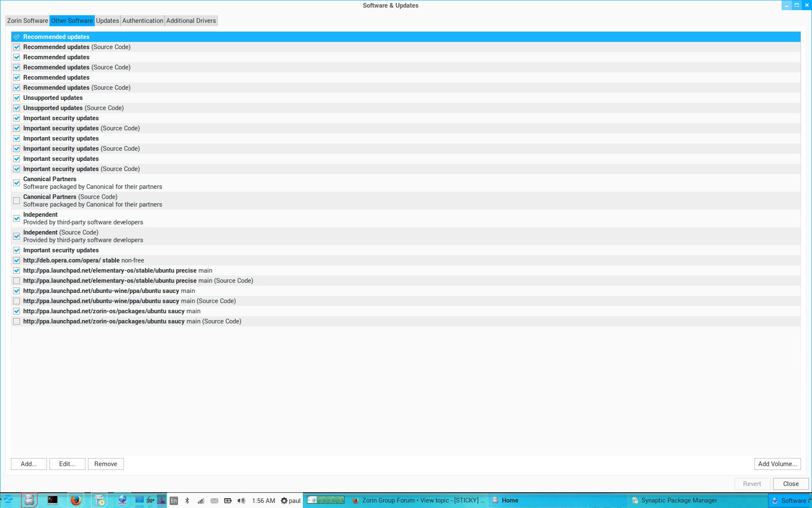Click the mail envelope tray icon
This screenshot has width=812, height=508.
click(x=214, y=500)
